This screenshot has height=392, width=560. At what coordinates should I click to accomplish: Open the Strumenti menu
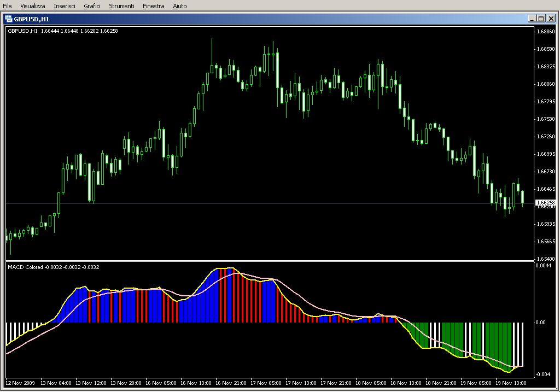coord(121,6)
